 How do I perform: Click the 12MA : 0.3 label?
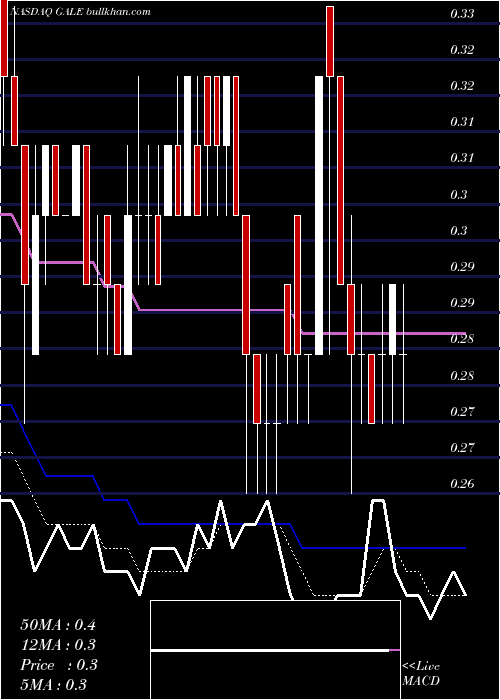58,645
